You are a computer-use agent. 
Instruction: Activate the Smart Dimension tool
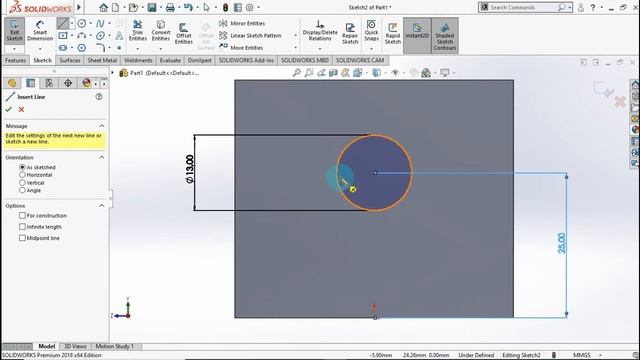tap(40, 30)
